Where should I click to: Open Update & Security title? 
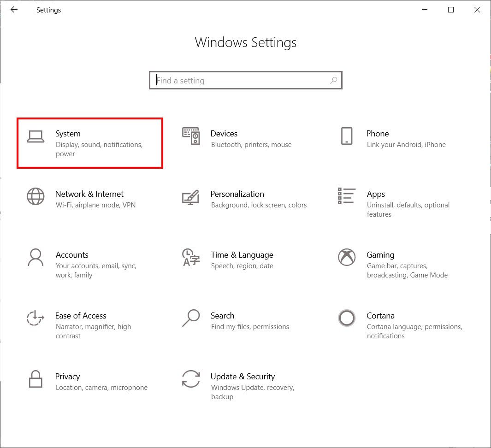[243, 376]
